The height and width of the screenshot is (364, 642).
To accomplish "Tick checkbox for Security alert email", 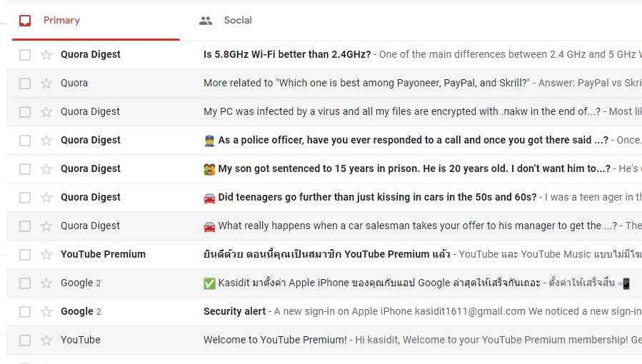I will tap(25, 312).
